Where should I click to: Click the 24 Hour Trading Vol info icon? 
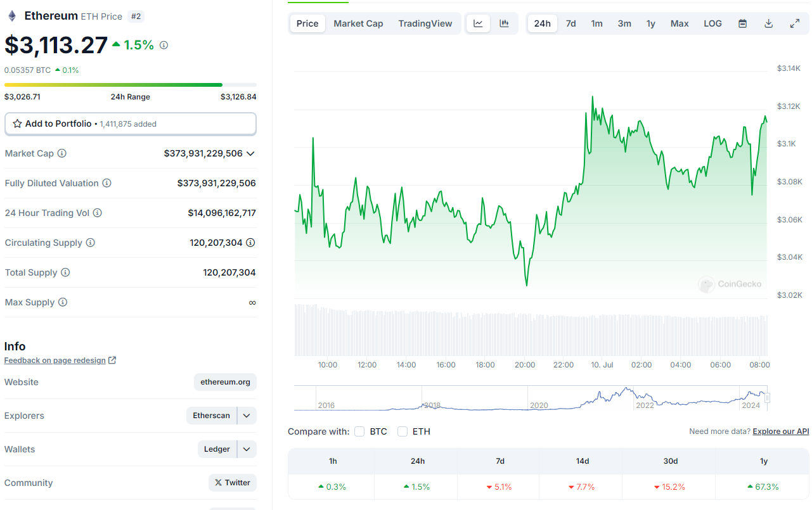97,213
